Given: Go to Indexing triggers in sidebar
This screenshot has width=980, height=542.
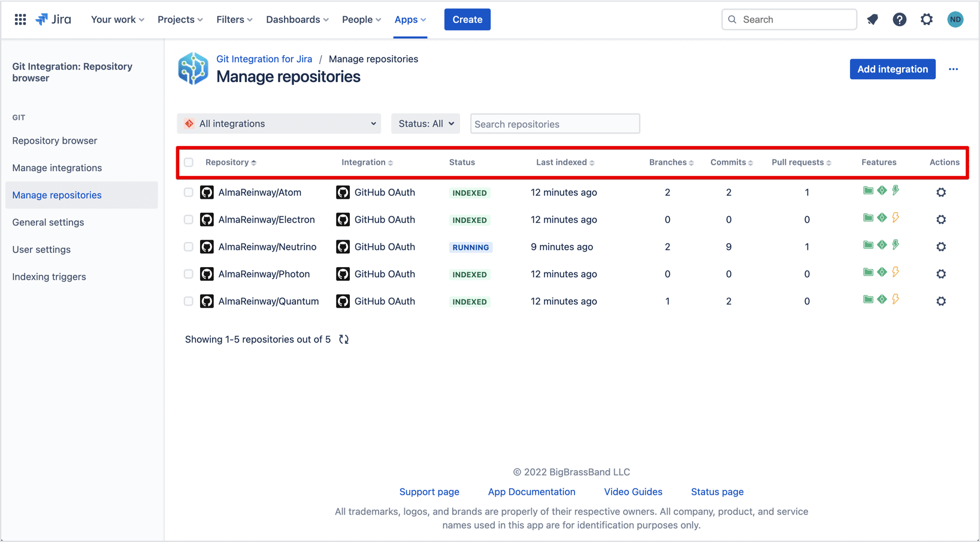Looking at the screenshot, I should pyautogui.click(x=49, y=277).
